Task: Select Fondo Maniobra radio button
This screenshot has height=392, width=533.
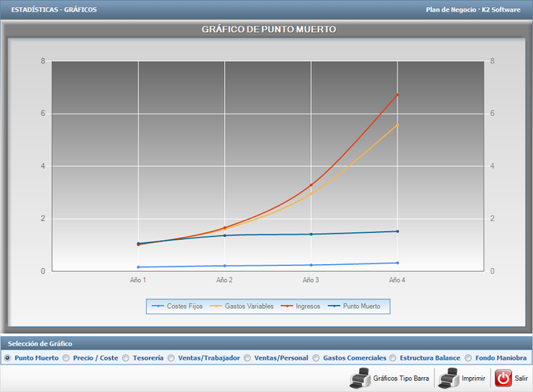Action: 468,358
